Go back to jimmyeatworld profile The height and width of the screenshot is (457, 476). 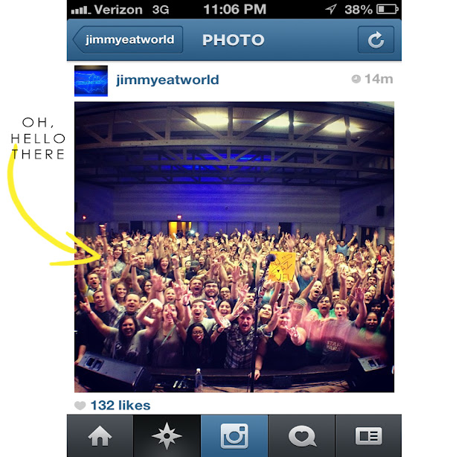tap(128, 39)
